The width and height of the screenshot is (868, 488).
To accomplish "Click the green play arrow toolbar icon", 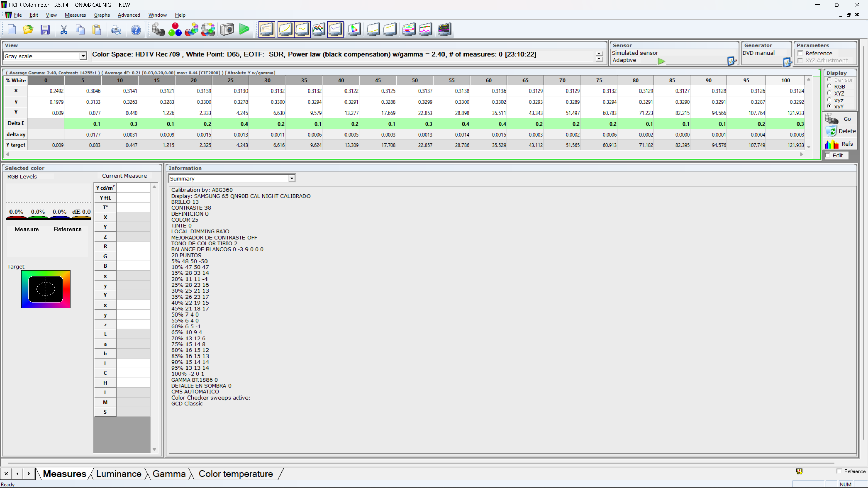I will [244, 29].
